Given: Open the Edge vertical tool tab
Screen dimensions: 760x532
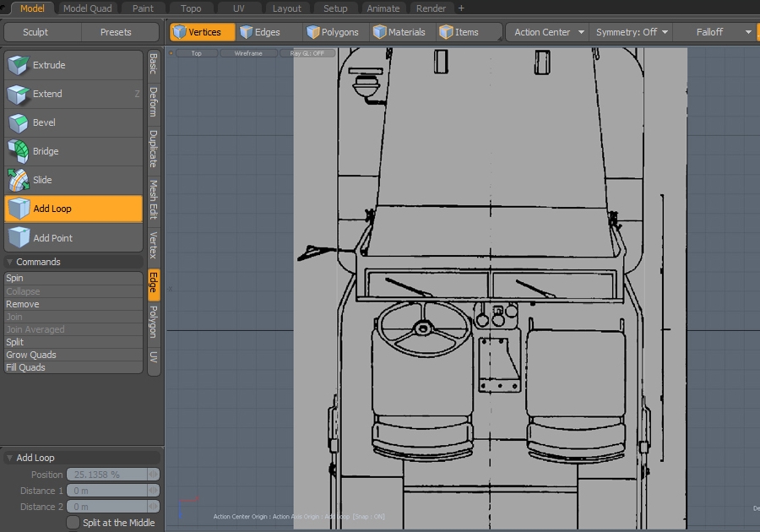Looking at the screenshot, I should click(154, 283).
